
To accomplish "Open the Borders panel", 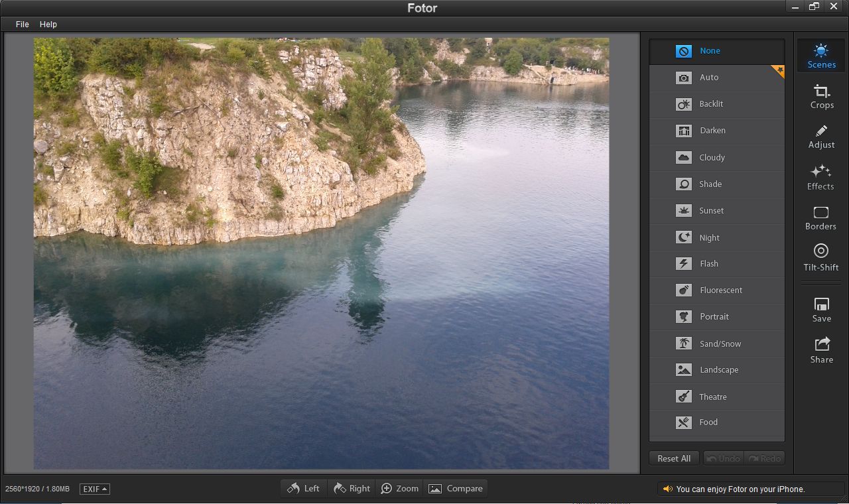I will tap(821, 218).
